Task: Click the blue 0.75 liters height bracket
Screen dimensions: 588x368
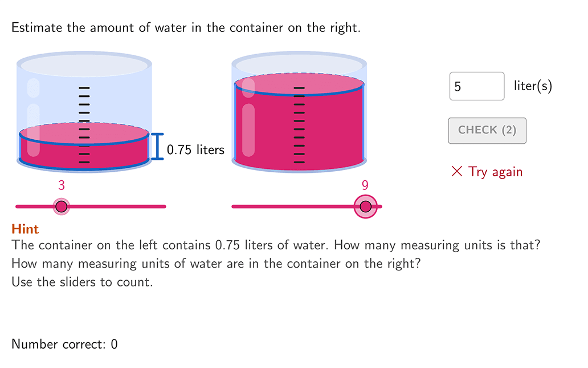Action: coord(157,147)
